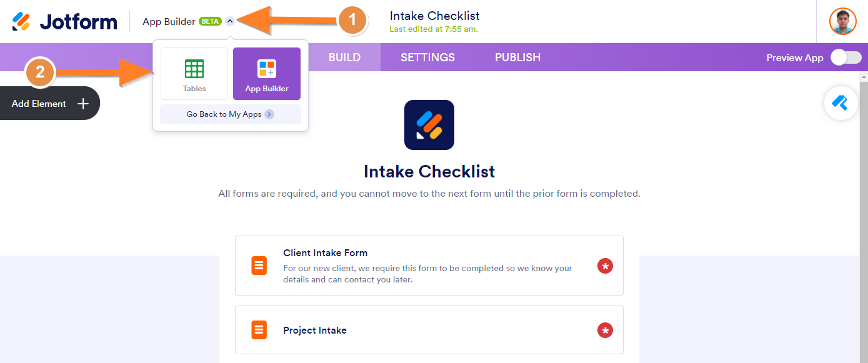Switch to the BUILD tab
Image resolution: width=868 pixels, height=363 pixels.
[x=344, y=57]
